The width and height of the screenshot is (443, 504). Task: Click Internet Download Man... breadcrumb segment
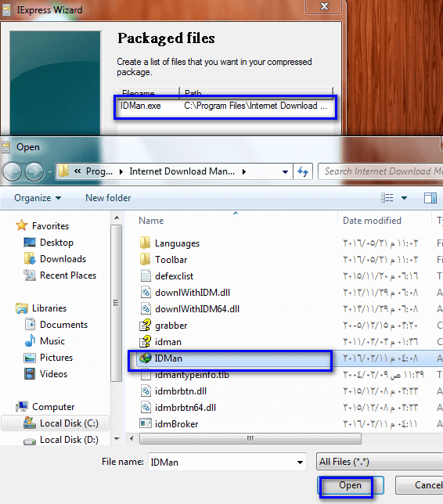pyautogui.click(x=182, y=171)
